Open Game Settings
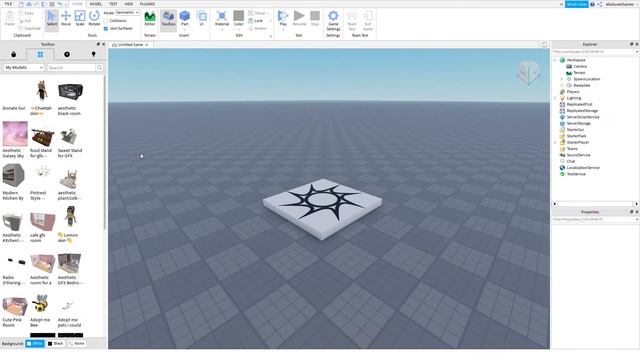Viewport: 640px width, 360px height. (x=333, y=20)
